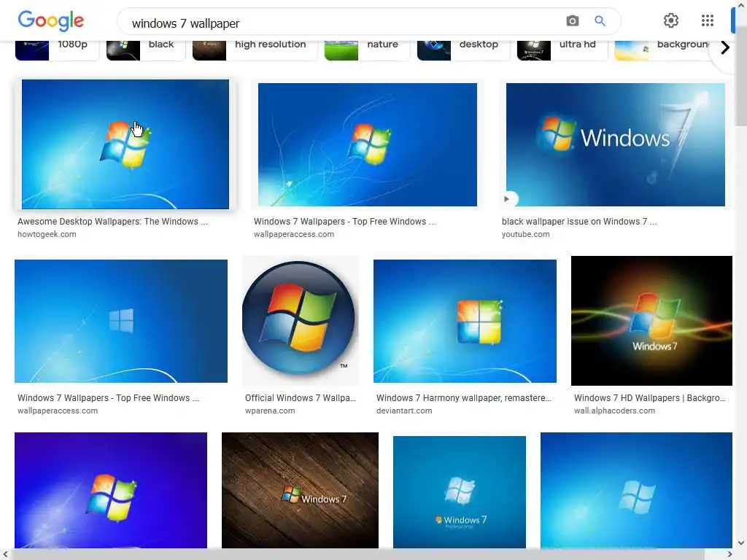
Task: Click the howtogeek.com source link
Action: 47,234
